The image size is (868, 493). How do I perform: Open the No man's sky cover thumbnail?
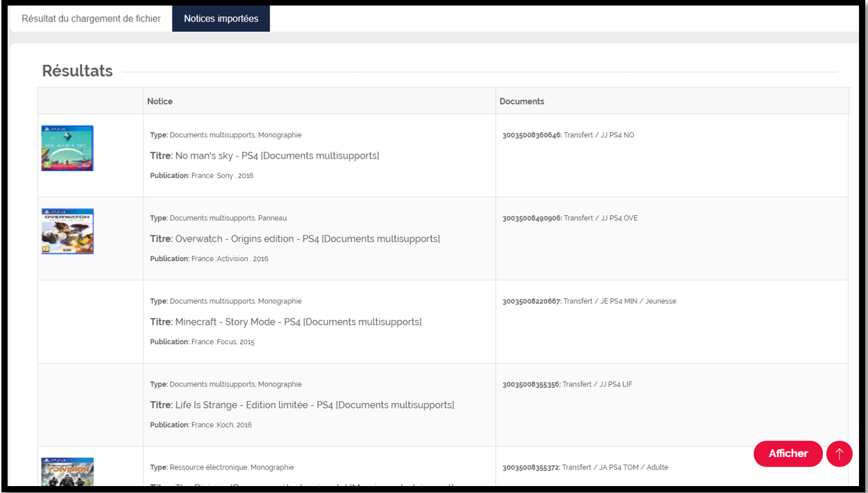pyautogui.click(x=67, y=148)
